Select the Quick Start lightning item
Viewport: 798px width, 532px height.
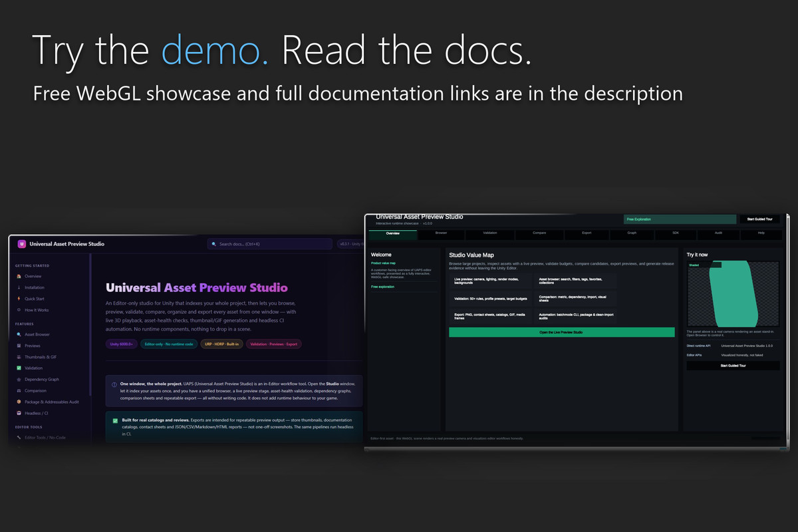(x=30, y=299)
